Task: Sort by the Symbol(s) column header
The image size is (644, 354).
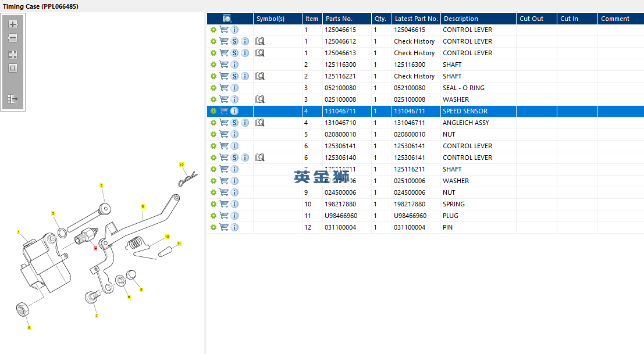Action: click(x=277, y=19)
